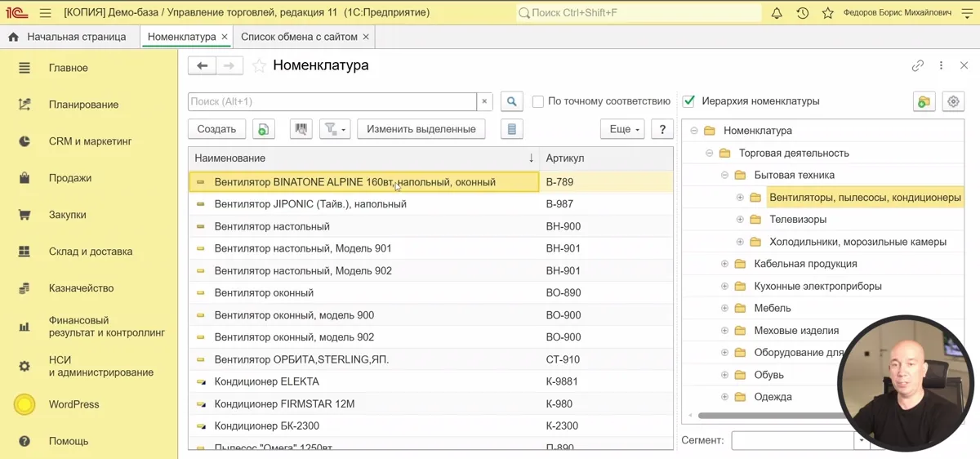Enable По точному соответствию checkbox

pyautogui.click(x=538, y=101)
